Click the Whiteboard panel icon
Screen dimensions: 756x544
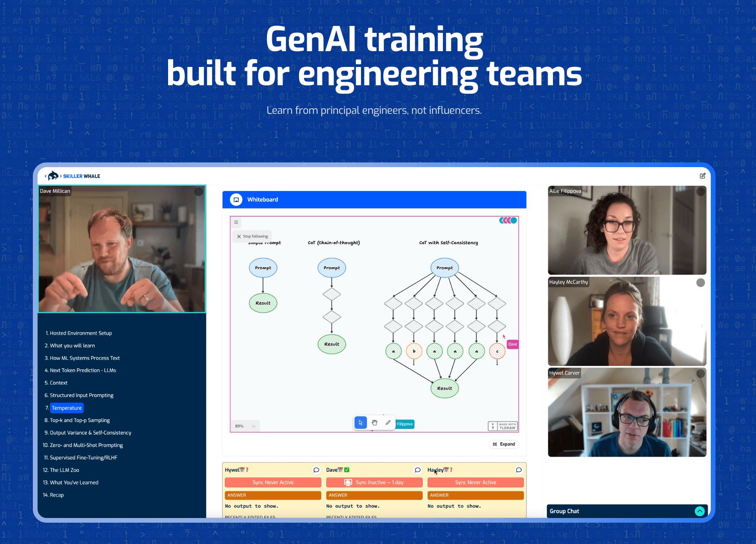click(x=236, y=200)
